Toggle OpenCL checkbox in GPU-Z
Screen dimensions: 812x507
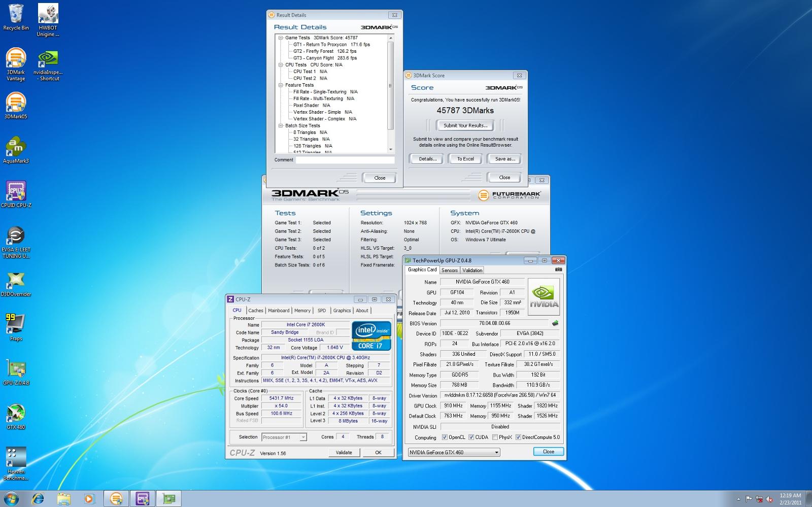pyautogui.click(x=445, y=437)
